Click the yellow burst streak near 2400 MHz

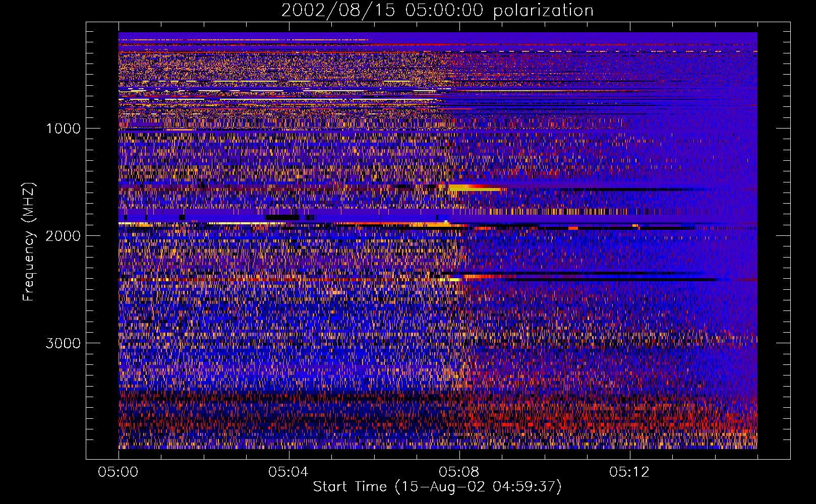pyautogui.click(x=449, y=279)
